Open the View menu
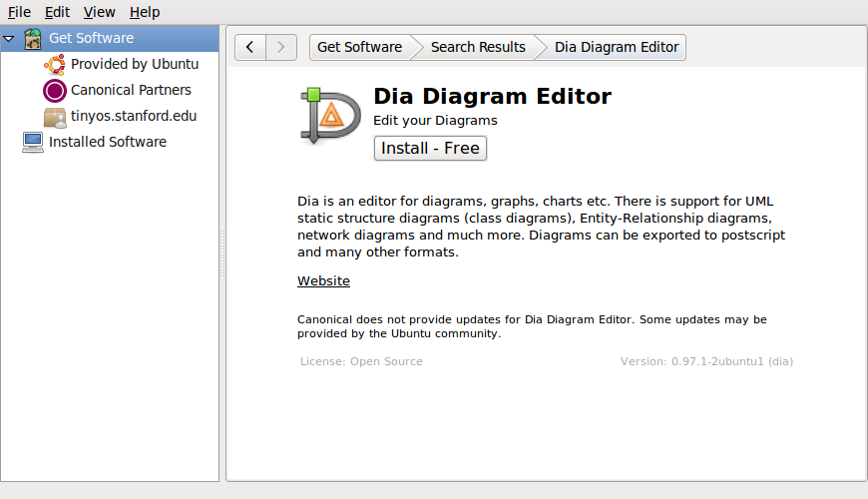The width and height of the screenshot is (868, 499). [x=99, y=12]
